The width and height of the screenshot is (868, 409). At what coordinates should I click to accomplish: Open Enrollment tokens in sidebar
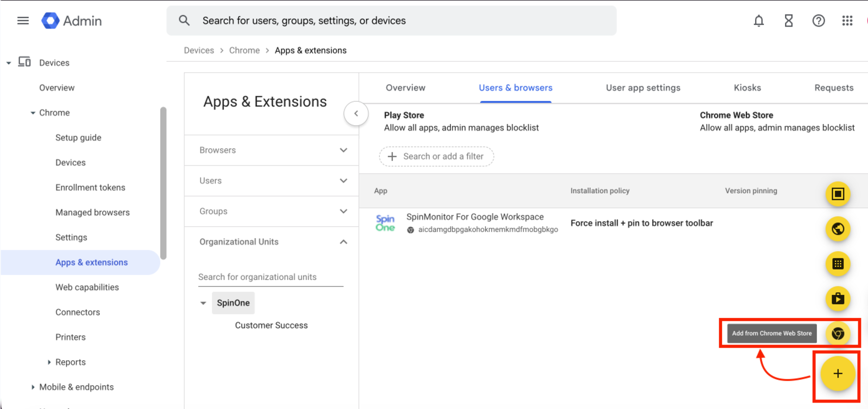pos(90,188)
